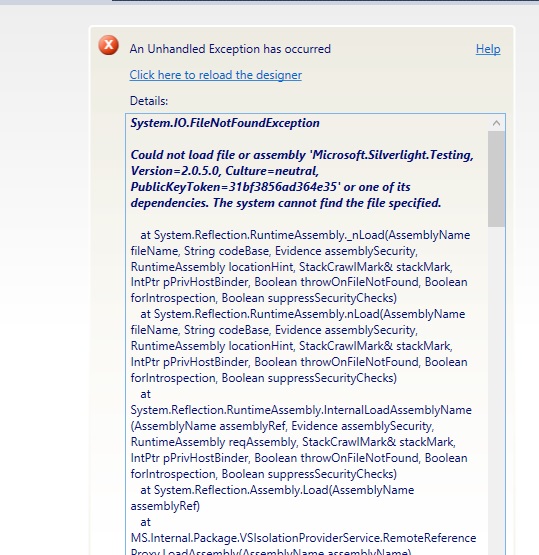Image resolution: width=539 pixels, height=555 pixels.
Task: Click the scrollbar track below the thumb
Action: [x=496, y=389]
